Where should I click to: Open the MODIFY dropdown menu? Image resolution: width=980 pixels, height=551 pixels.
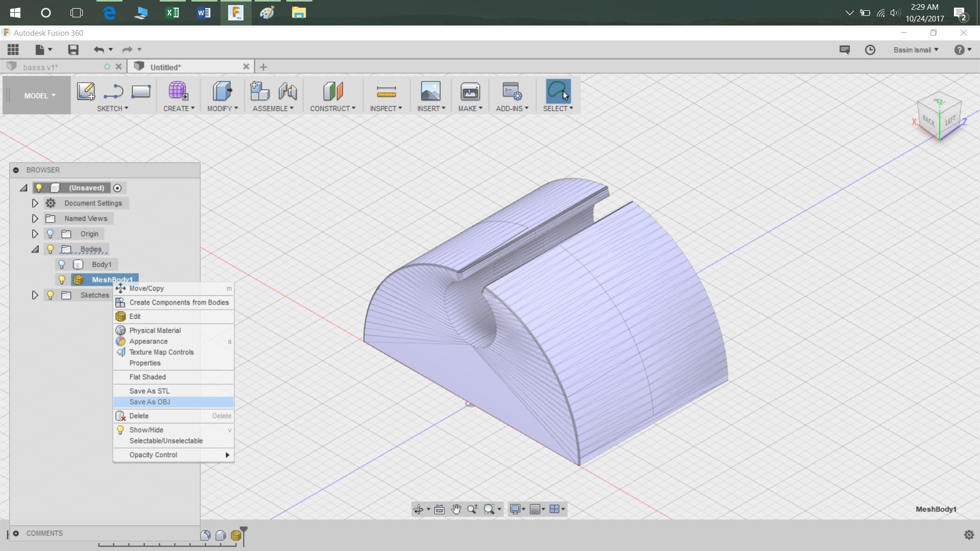[x=223, y=108]
